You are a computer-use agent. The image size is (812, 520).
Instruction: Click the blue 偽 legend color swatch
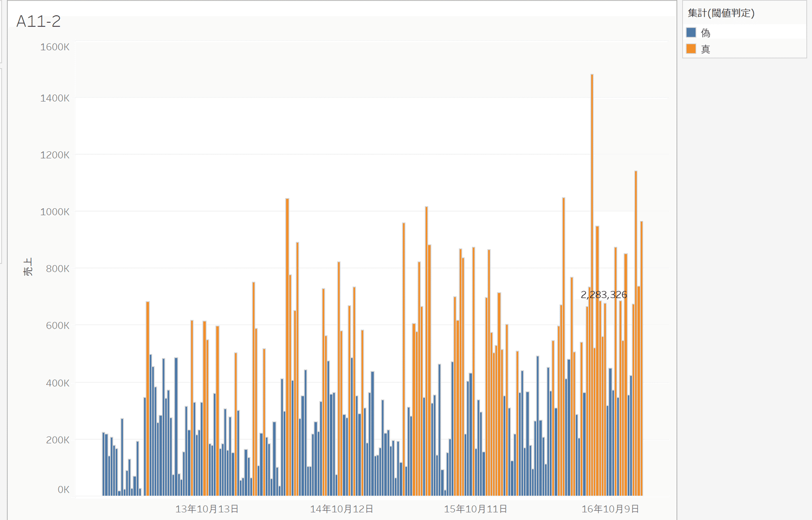click(x=691, y=32)
